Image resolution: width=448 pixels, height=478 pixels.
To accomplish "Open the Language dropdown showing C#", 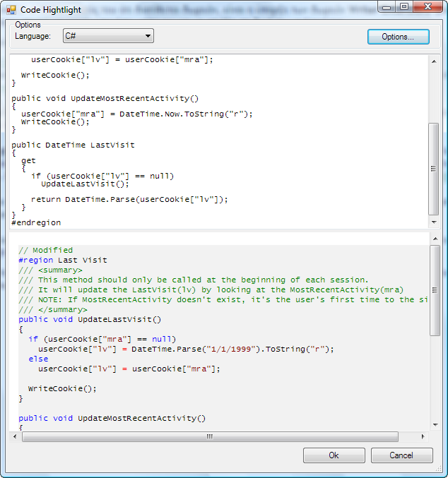I will pos(108,36).
